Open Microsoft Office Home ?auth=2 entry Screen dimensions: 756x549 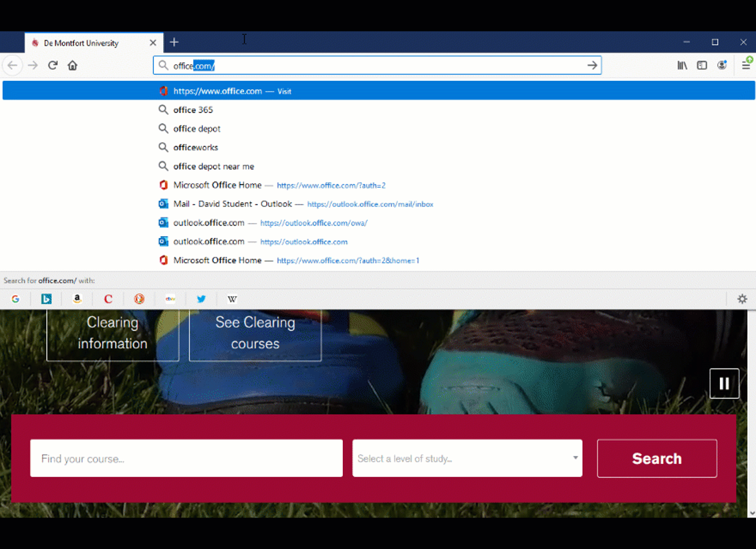point(378,185)
